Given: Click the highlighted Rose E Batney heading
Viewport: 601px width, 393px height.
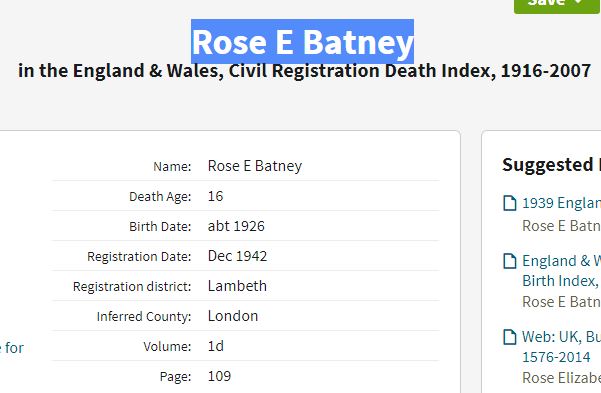Looking at the screenshot, I should tap(302, 41).
